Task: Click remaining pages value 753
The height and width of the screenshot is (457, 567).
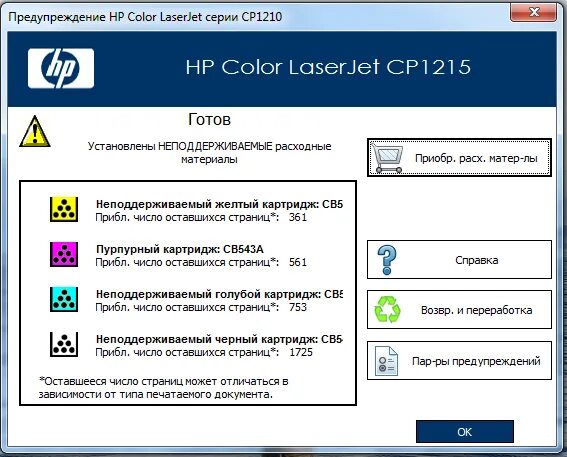Action: click(298, 307)
